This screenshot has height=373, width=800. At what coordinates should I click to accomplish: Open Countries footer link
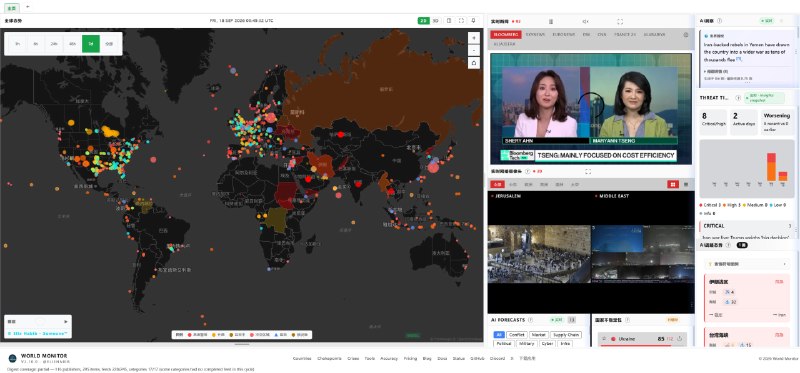[302, 359]
